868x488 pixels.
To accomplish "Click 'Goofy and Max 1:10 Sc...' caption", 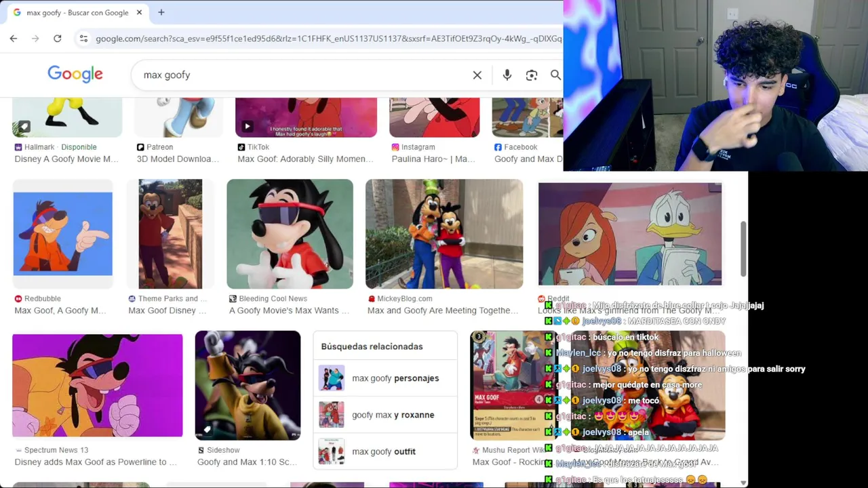I will click(248, 462).
